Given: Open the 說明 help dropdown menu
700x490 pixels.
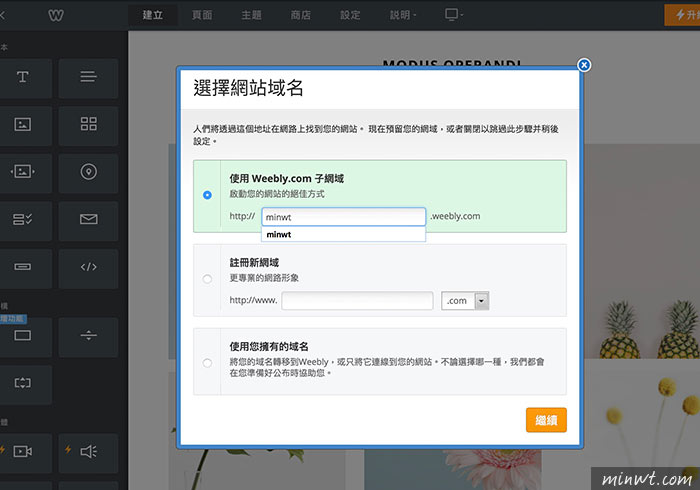Looking at the screenshot, I should [x=402, y=15].
